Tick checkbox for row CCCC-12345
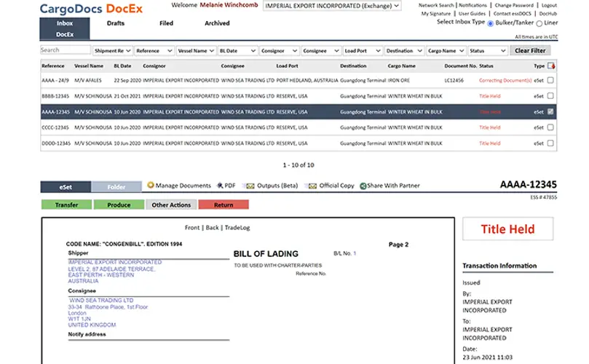 point(550,127)
